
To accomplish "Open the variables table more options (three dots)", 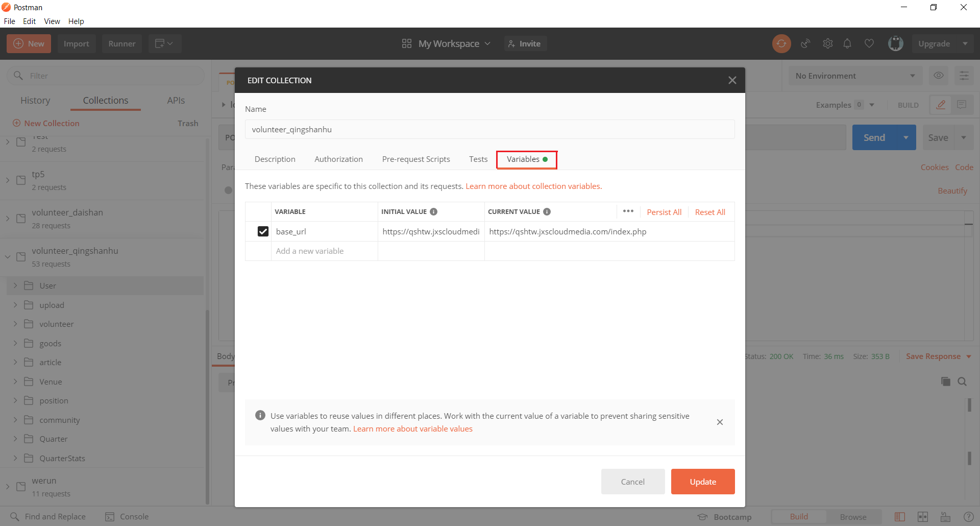I will (628, 211).
